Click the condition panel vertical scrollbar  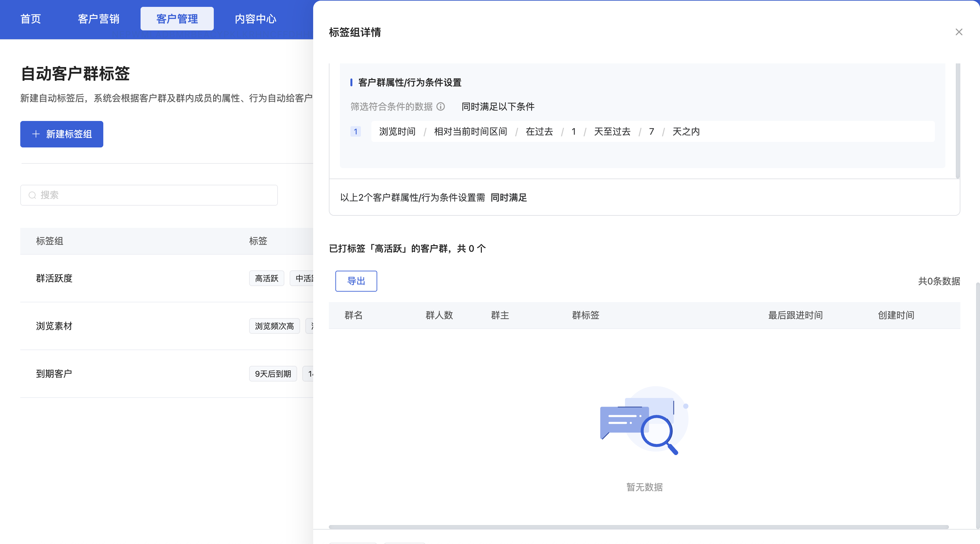point(957,121)
